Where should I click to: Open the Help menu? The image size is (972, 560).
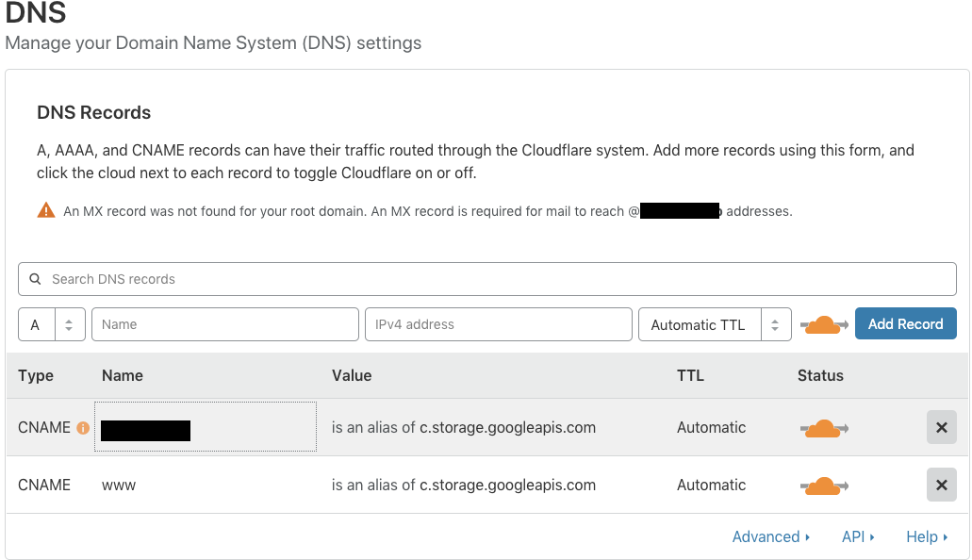tap(926, 536)
